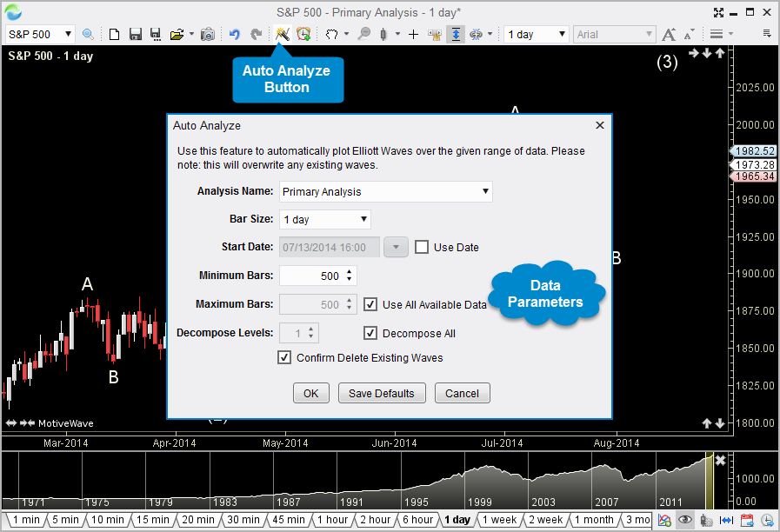Switch to the 45 min tab
Viewport: 780px width, 532px height.
[x=289, y=520]
